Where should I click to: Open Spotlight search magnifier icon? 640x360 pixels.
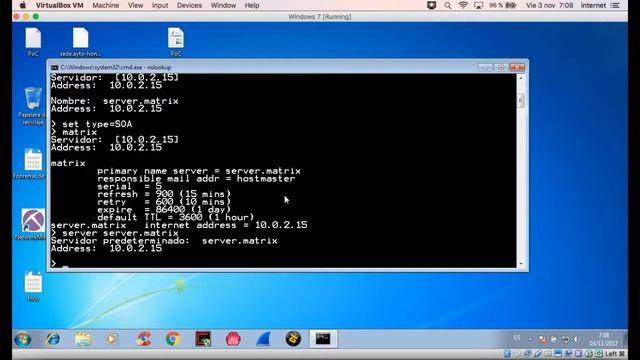pyautogui.click(x=448, y=5)
